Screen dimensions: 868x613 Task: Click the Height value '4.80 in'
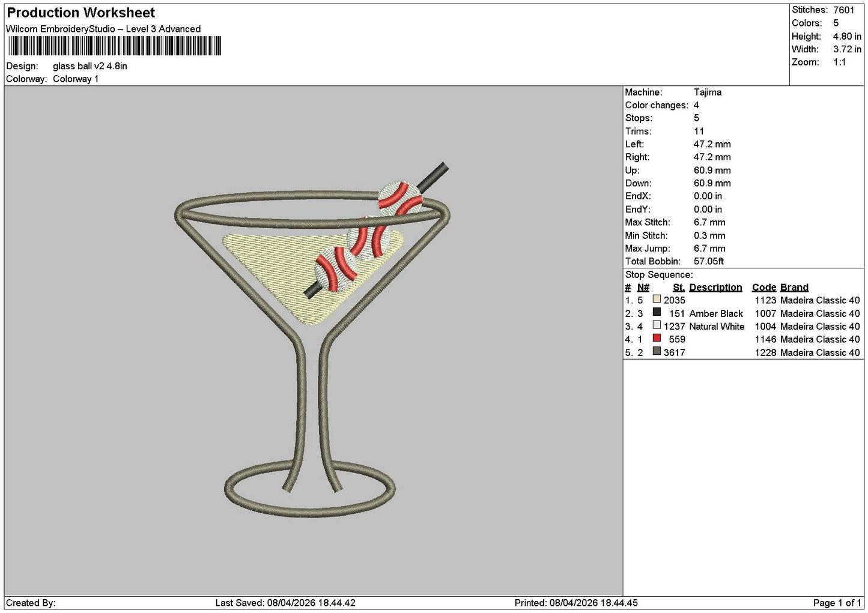847,36
